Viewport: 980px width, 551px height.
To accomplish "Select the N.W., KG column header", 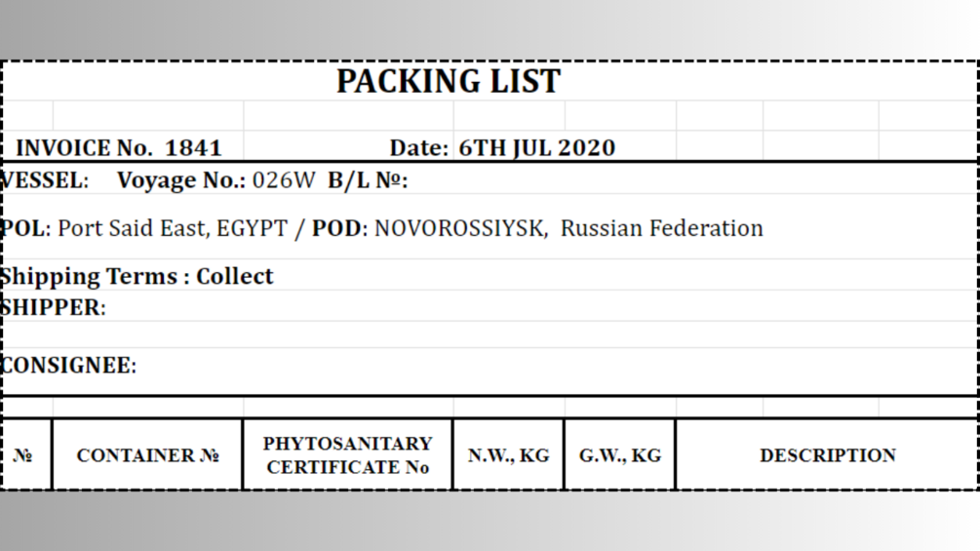I will (509, 454).
